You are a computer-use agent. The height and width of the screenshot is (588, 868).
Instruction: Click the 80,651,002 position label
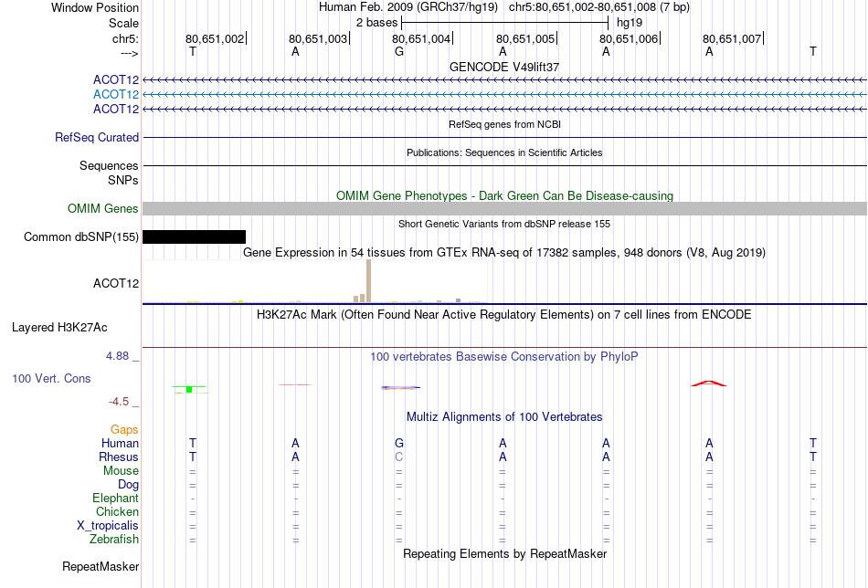click(215, 38)
